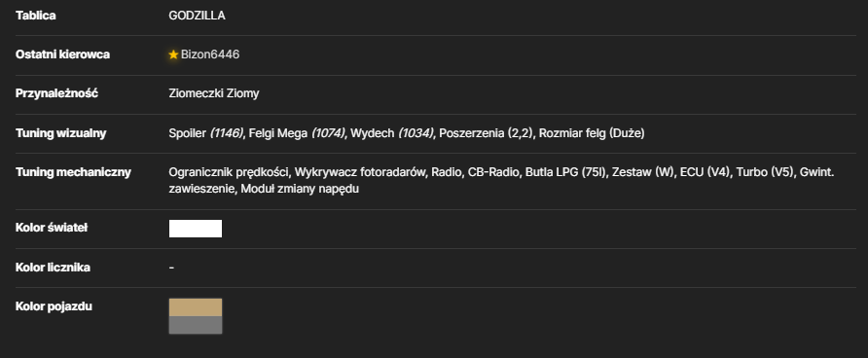
Task: Open the Bizon6446 driver profile link
Action: pos(210,54)
